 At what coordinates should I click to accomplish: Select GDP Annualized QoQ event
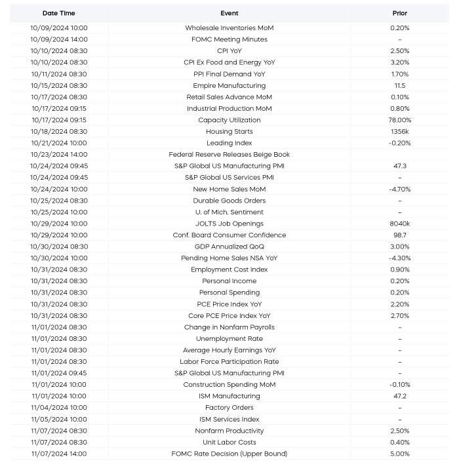229,247
